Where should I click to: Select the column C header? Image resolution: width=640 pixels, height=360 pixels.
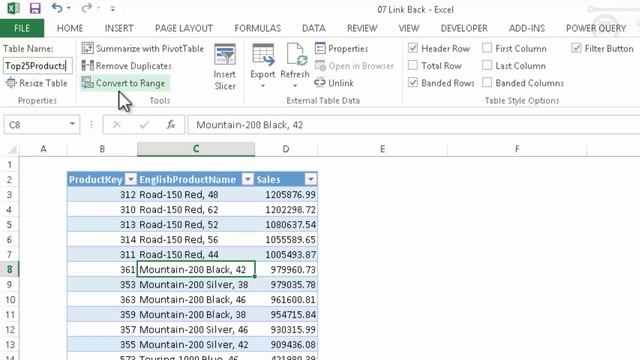point(196,149)
